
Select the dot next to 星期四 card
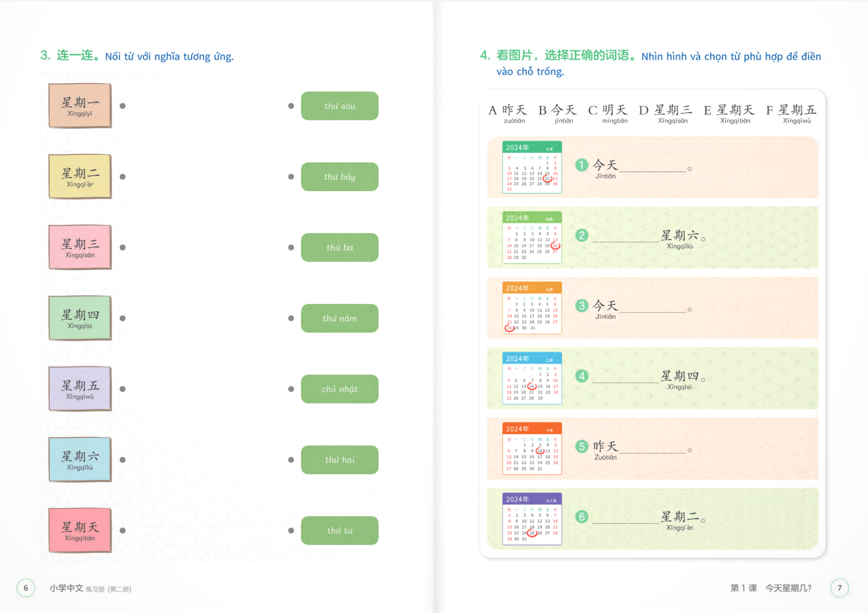(122, 318)
